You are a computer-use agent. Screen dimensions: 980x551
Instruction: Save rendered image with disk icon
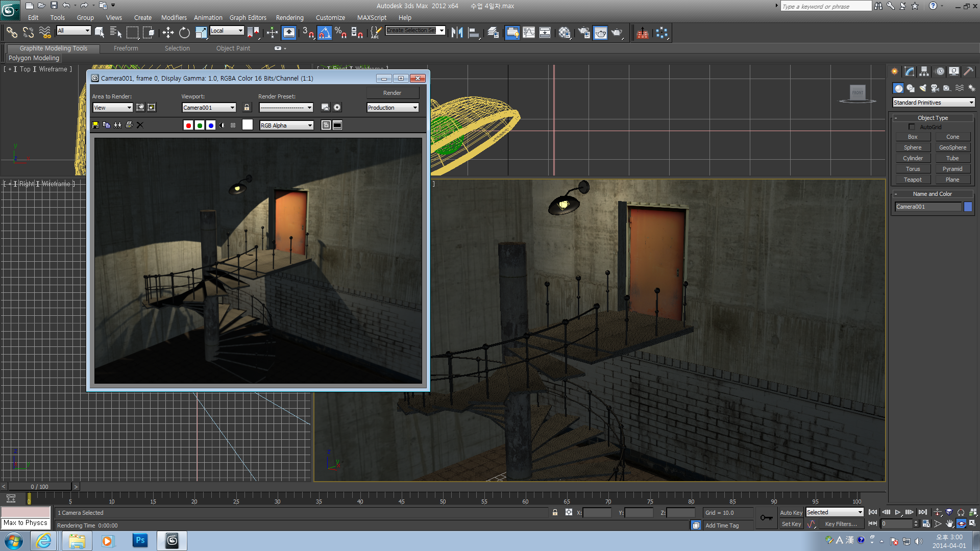pos(95,125)
